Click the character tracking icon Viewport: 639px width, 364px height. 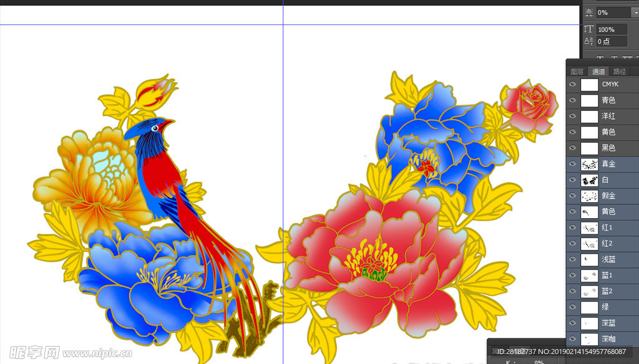click(x=588, y=12)
